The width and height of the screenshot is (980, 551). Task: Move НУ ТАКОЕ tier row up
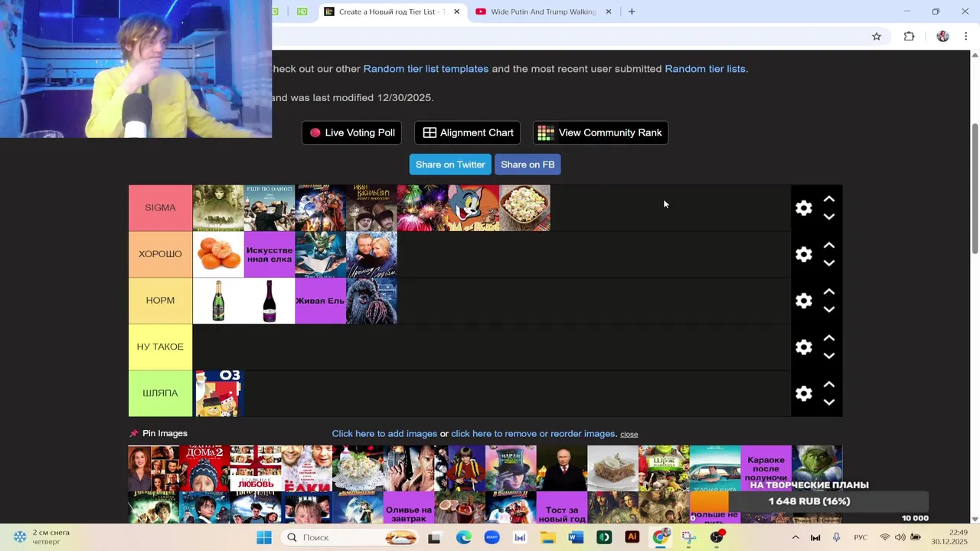tap(828, 338)
